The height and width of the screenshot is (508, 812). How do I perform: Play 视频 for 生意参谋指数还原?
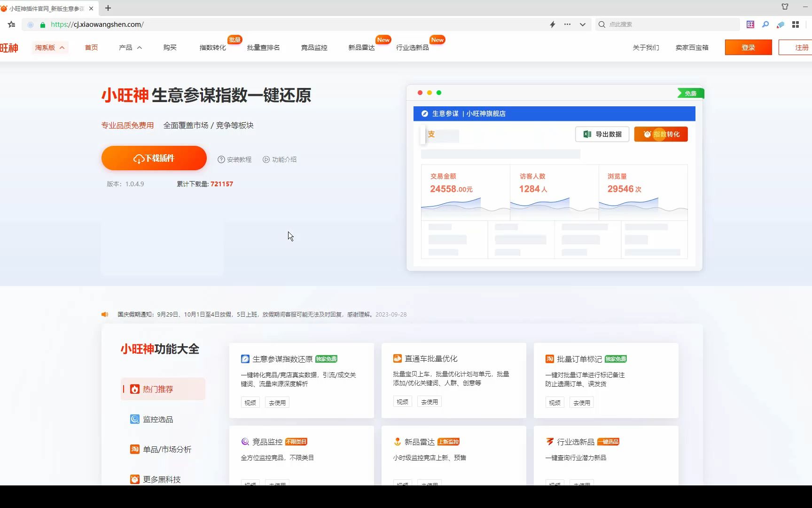250,403
